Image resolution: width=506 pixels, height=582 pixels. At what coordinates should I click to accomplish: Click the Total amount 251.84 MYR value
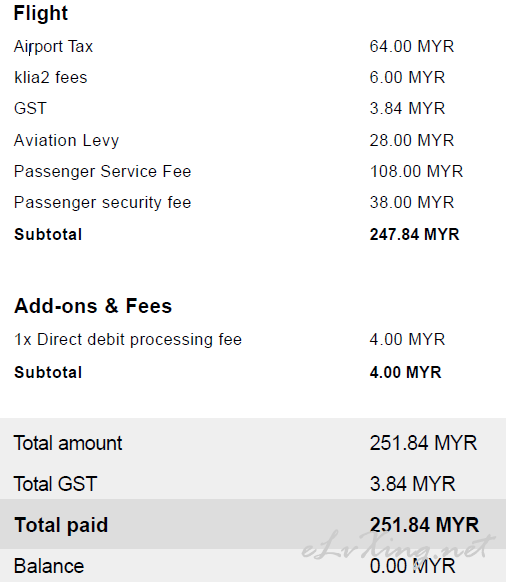(423, 443)
